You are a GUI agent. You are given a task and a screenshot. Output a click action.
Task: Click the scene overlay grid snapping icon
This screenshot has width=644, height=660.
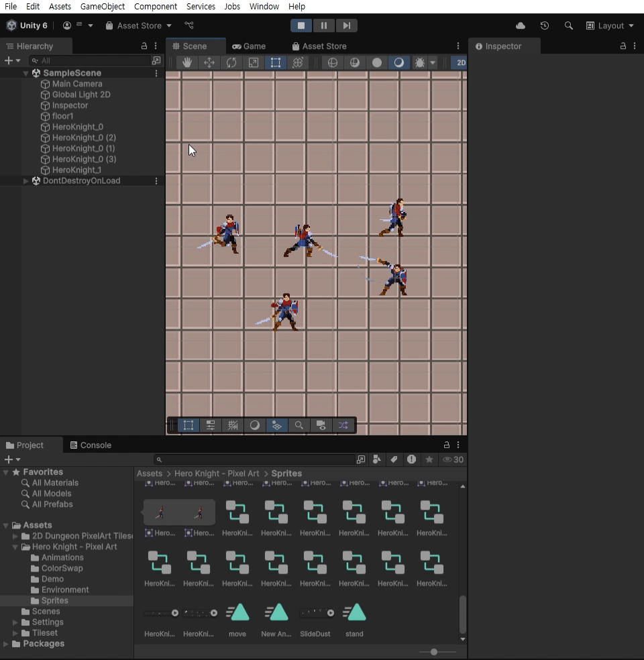(x=233, y=425)
